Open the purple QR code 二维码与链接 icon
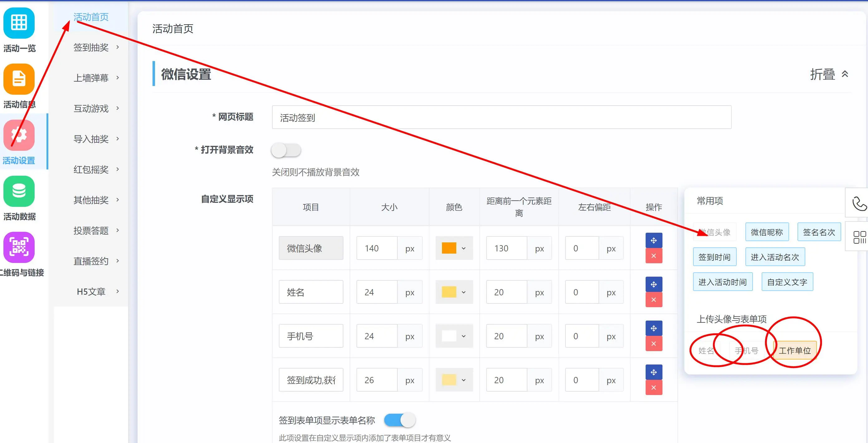Image resolution: width=868 pixels, height=443 pixels. pos(19,247)
